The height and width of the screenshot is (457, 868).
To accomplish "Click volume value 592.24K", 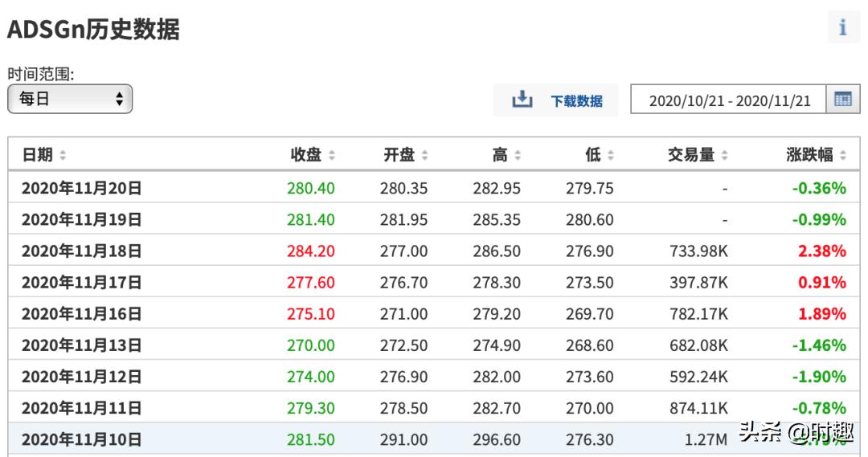I will point(698,377).
